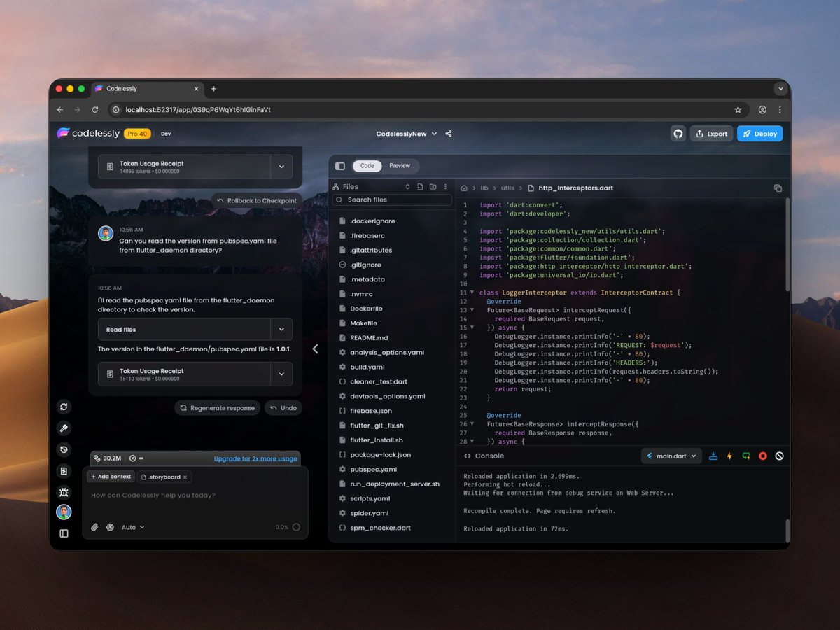Copy file contents using the copy icon
The height and width of the screenshot is (630, 840).
tap(778, 188)
